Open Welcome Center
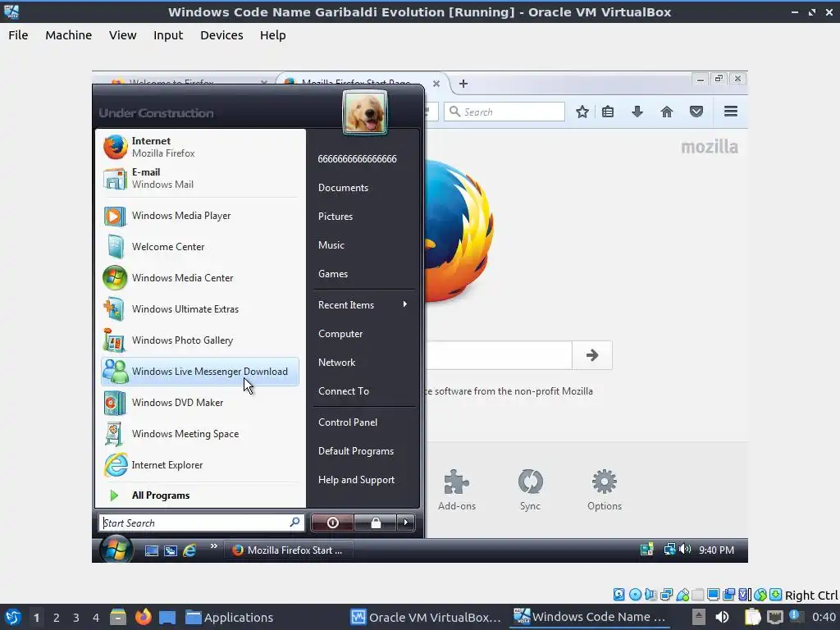Image resolution: width=840 pixels, height=630 pixels. [200, 246]
